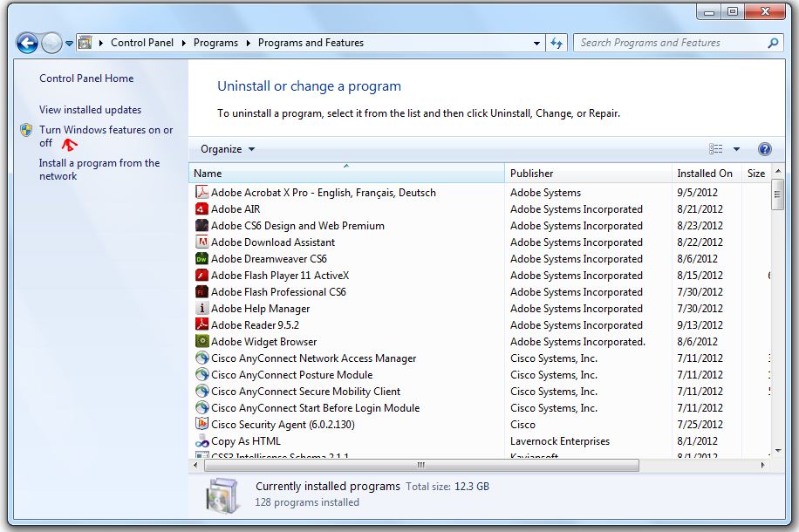Select the Adobe Flash Professional CS6 icon

[x=202, y=291]
